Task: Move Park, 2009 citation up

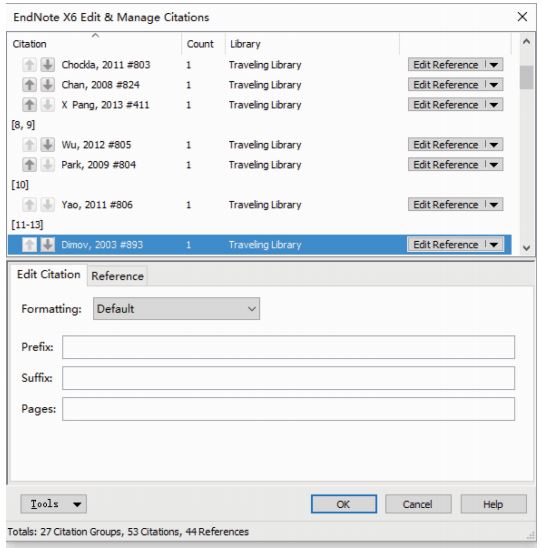Action: [x=29, y=165]
